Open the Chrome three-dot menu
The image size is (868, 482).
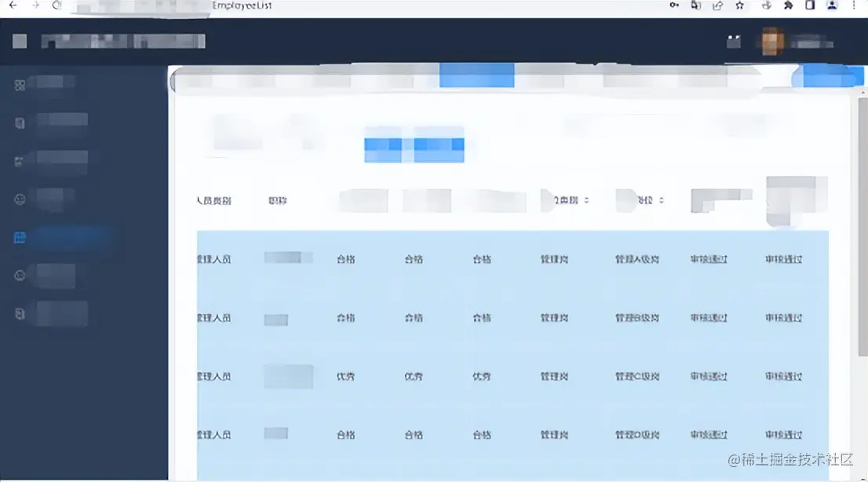click(x=856, y=6)
